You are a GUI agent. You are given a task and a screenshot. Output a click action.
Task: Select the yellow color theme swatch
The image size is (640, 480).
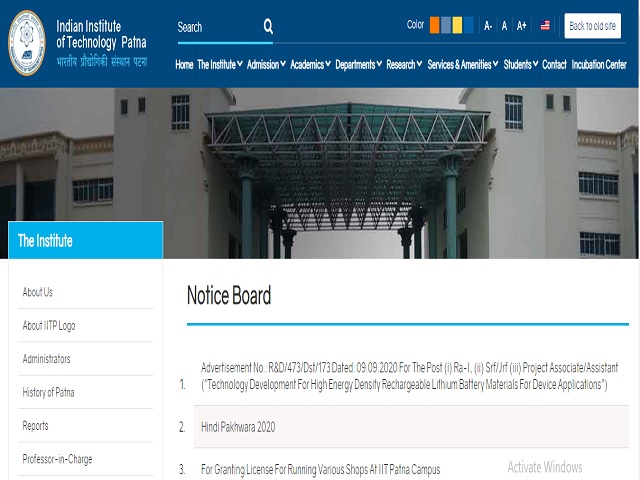[x=458, y=26]
